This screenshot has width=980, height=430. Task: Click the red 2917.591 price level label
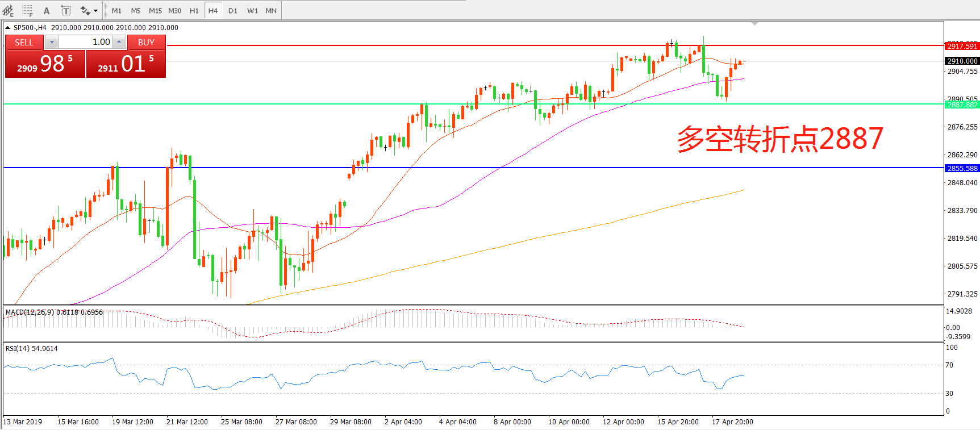coord(962,46)
